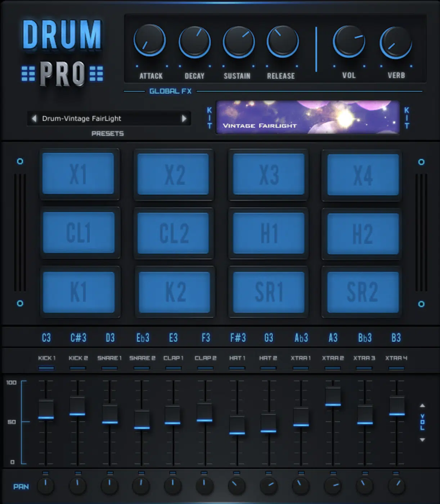440x504 pixels.
Task: Click the Hat 1 pan knob
Action: [x=237, y=486]
